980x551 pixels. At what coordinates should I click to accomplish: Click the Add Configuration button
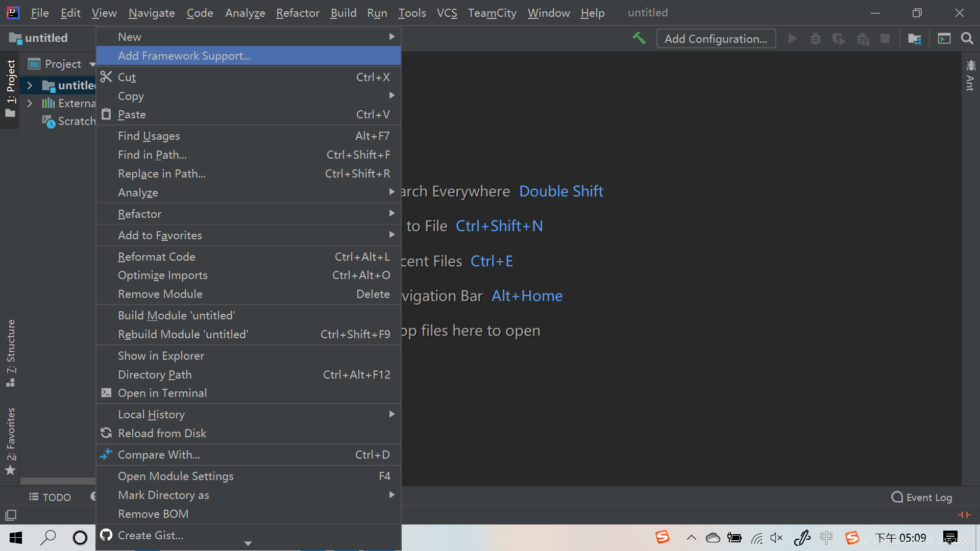(x=716, y=39)
